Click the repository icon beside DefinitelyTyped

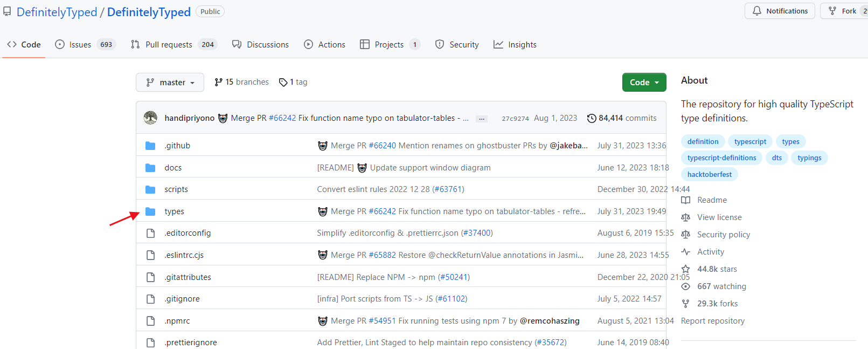(7, 12)
